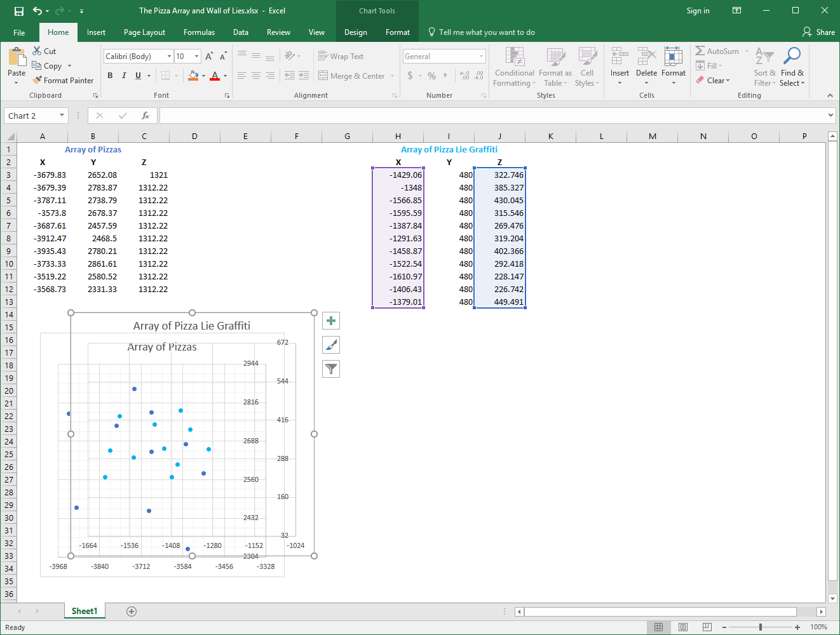Click the Sign in link
The width and height of the screenshot is (840, 635).
(698, 11)
